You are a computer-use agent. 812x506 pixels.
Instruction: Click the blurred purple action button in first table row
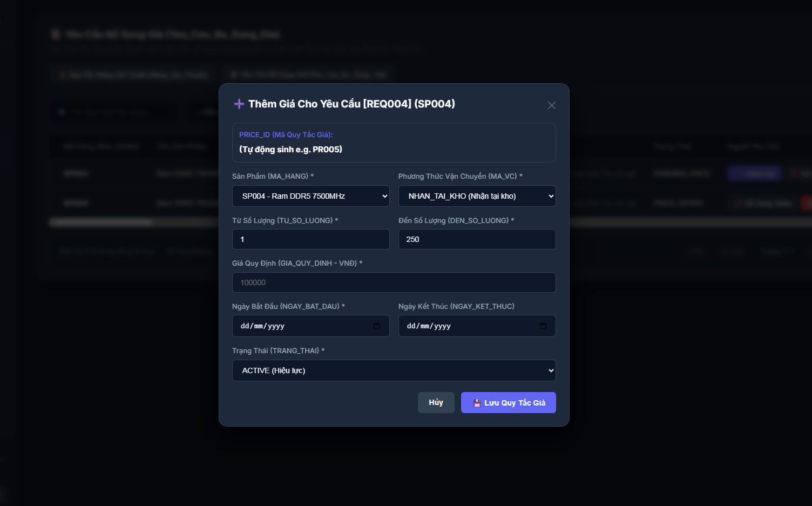(754, 173)
